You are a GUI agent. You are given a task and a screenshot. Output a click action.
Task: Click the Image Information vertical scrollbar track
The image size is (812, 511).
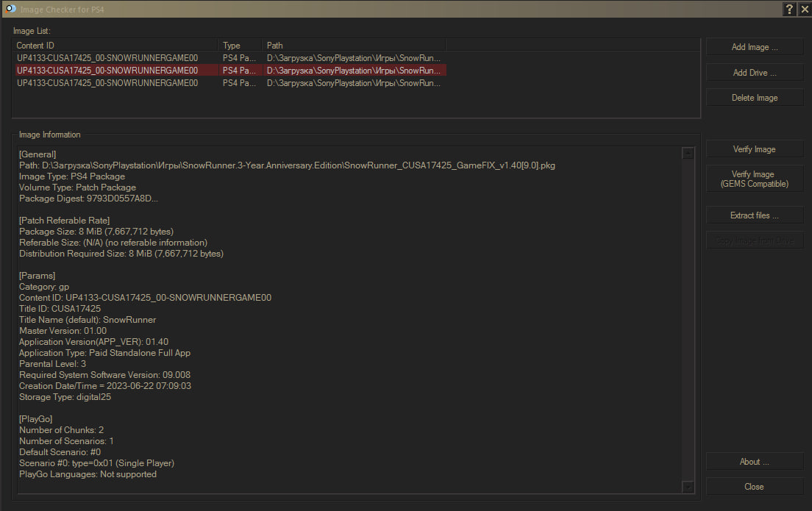click(x=688, y=319)
